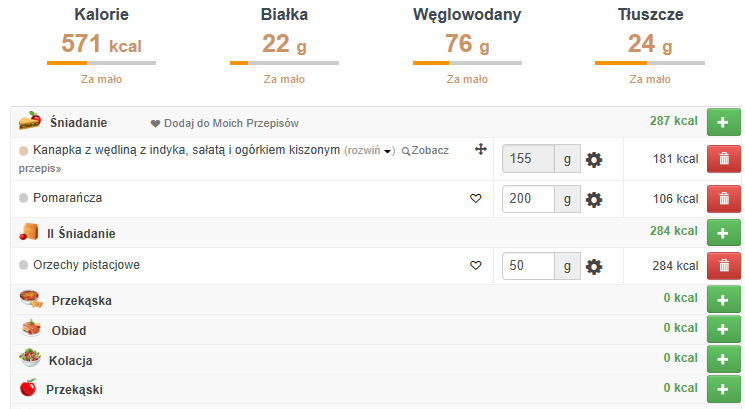Screen dimensions: 745x409
Task: Delete the Pomarańcza entry with trash icon
Action: tap(722, 199)
